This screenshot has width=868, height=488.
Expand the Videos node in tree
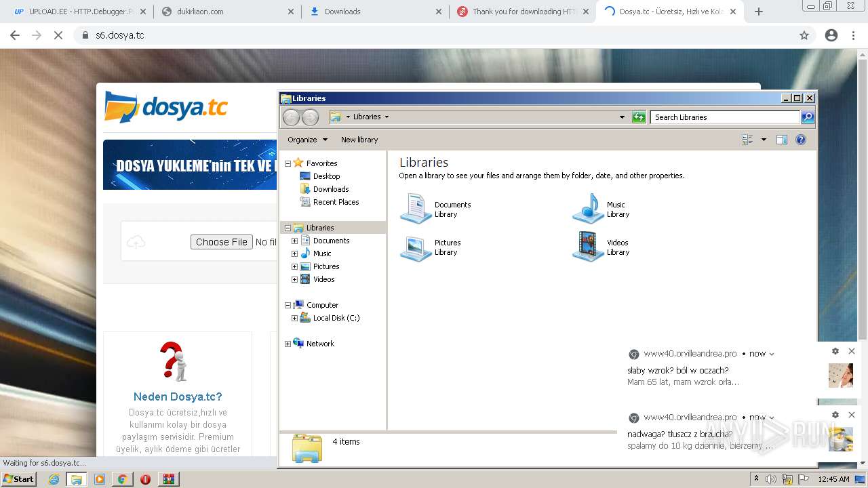coord(294,279)
